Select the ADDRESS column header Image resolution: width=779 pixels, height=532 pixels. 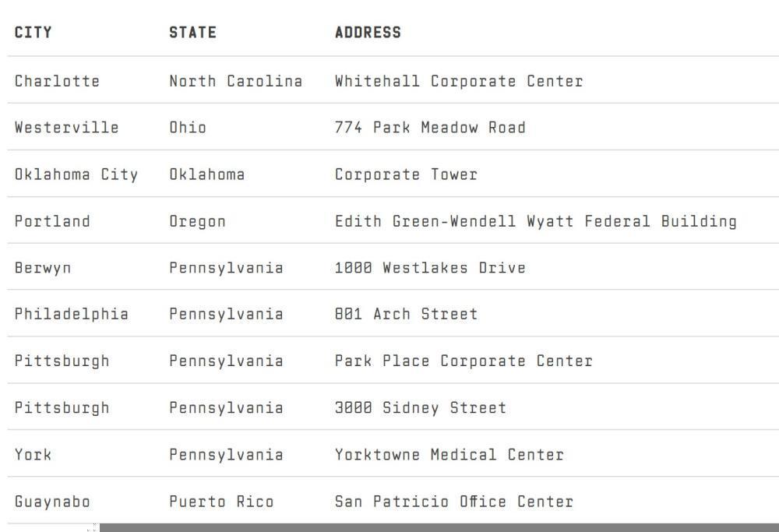(368, 33)
